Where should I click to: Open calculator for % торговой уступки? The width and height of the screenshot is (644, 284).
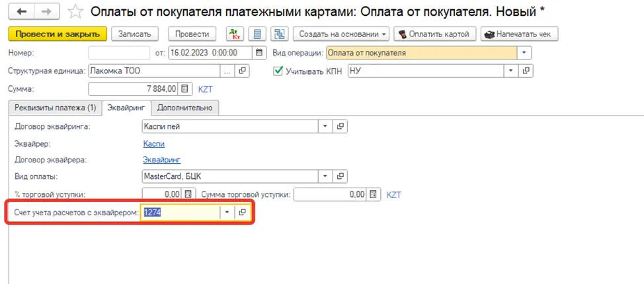point(188,194)
